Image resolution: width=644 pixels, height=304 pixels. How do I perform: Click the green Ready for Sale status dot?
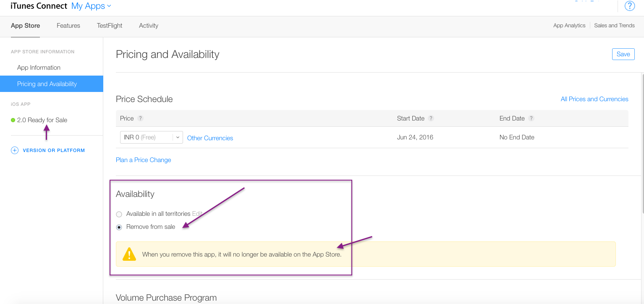click(13, 120)
